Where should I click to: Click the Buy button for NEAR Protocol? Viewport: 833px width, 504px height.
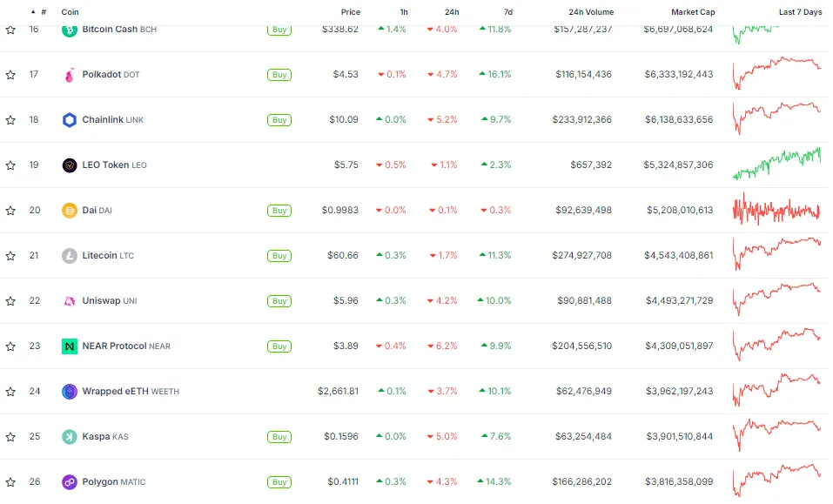pos(279,346)
